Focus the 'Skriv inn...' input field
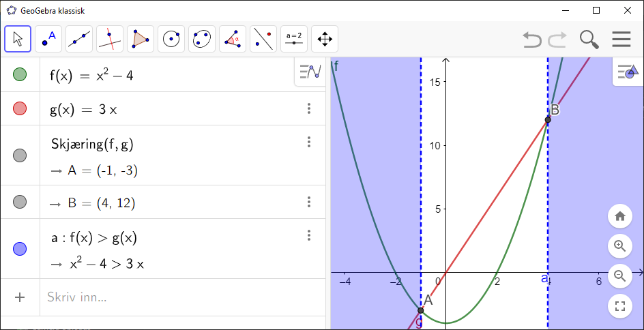Viewport: 644px width, 330px height. 183,297
